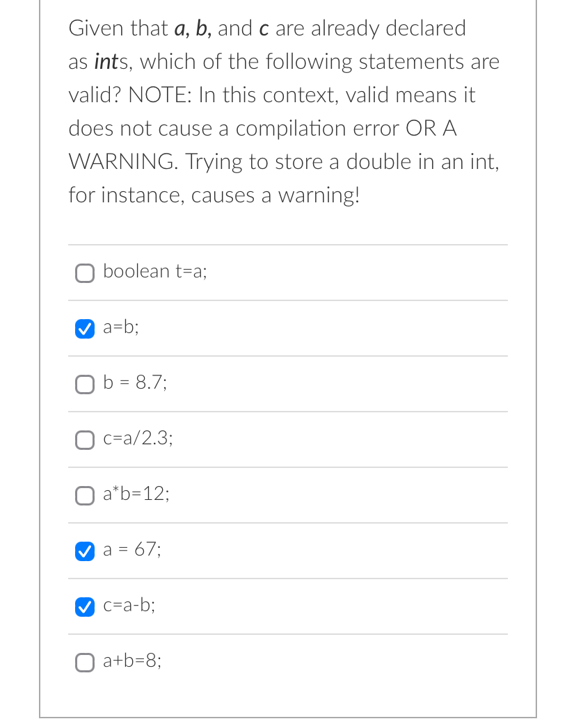
Task: Click the "a = 67;" label text
Action: point(131,549)
